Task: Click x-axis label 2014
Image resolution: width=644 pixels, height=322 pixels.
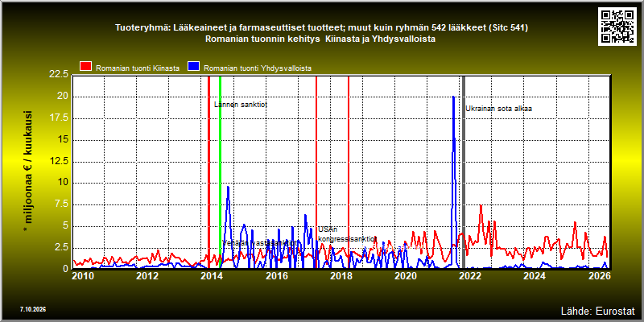Action: point(212,275)
